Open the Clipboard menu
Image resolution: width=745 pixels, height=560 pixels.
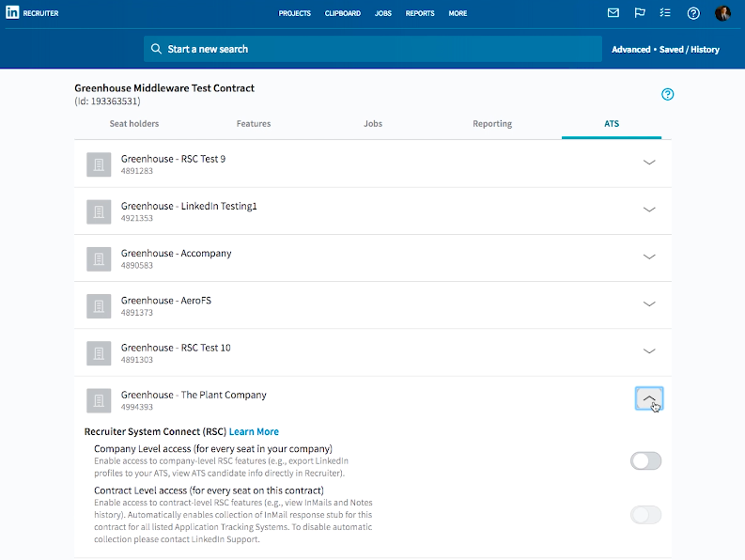(343, 13)
